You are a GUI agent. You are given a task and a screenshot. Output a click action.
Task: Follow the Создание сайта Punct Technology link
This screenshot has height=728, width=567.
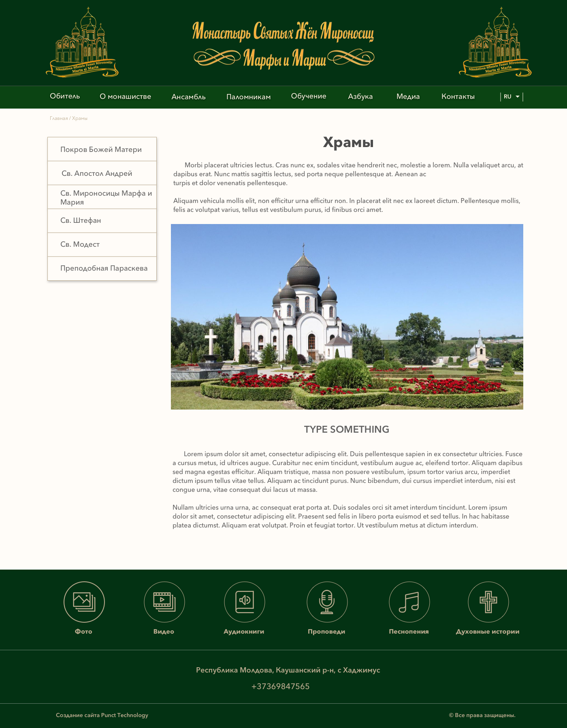point(102,715)
